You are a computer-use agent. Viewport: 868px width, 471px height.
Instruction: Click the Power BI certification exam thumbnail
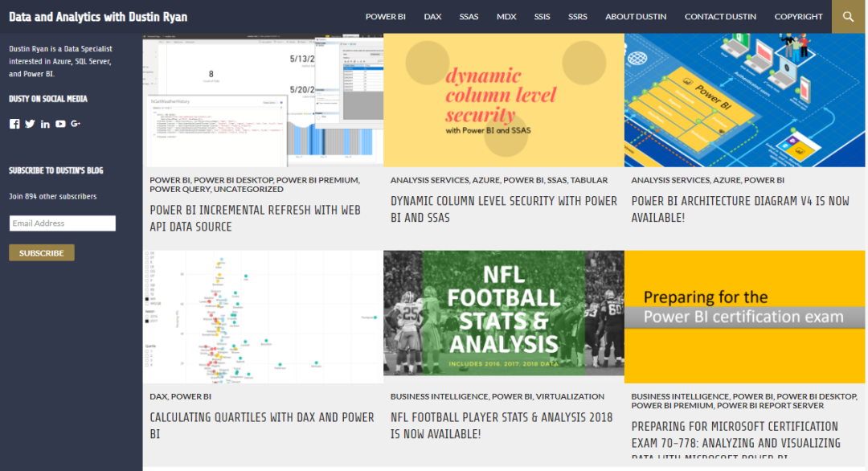(744, 317)
